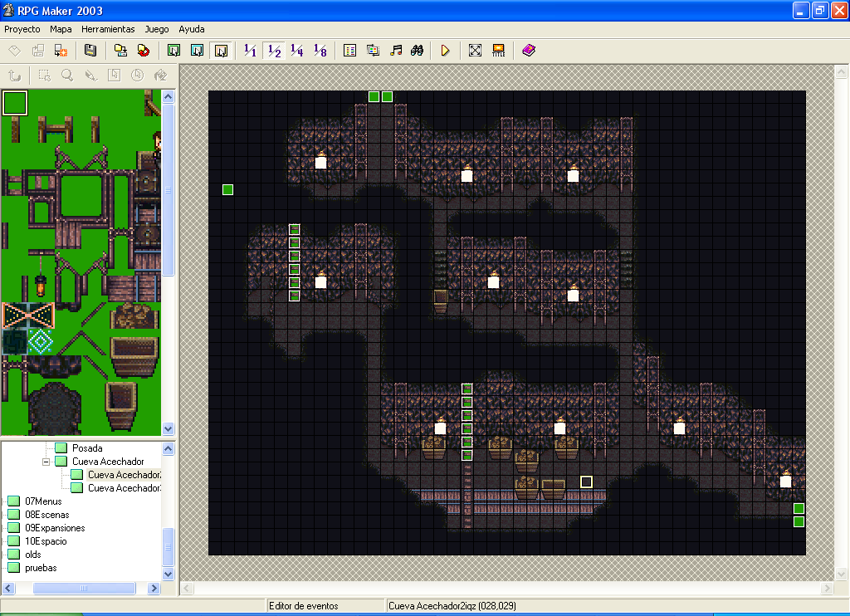Open the music player note icon
The width and height of the screenshot is (850, 616).
pos(396,51)
